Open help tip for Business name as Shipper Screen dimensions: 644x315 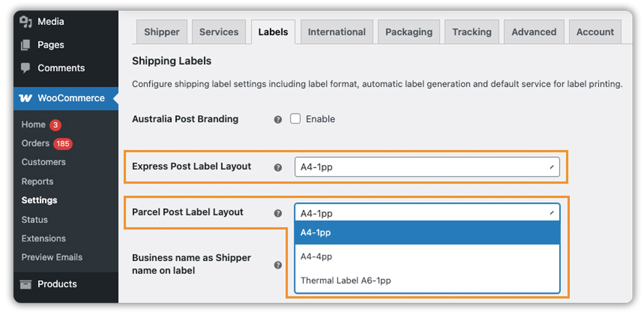coord(278,265)
